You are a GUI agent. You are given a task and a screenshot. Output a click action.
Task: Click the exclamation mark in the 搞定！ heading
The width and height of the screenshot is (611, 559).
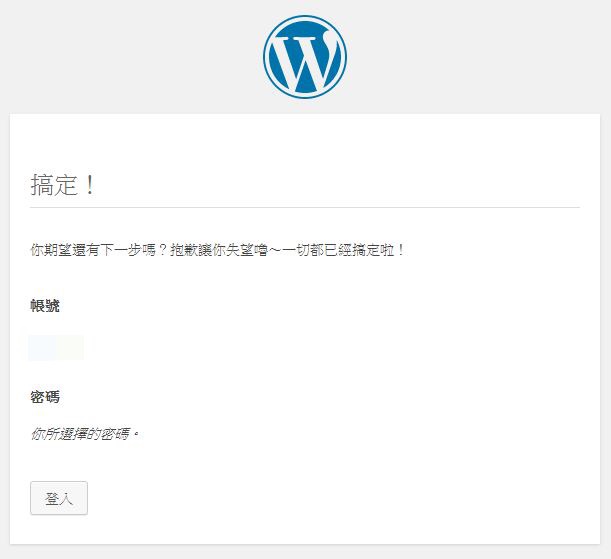(90, 185)
